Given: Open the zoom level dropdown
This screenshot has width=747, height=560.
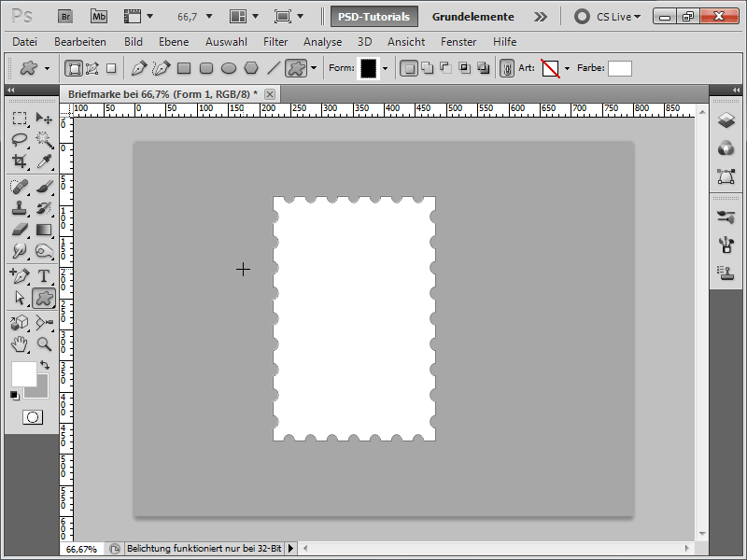Looking at the screenshot, I should [208, 17].
